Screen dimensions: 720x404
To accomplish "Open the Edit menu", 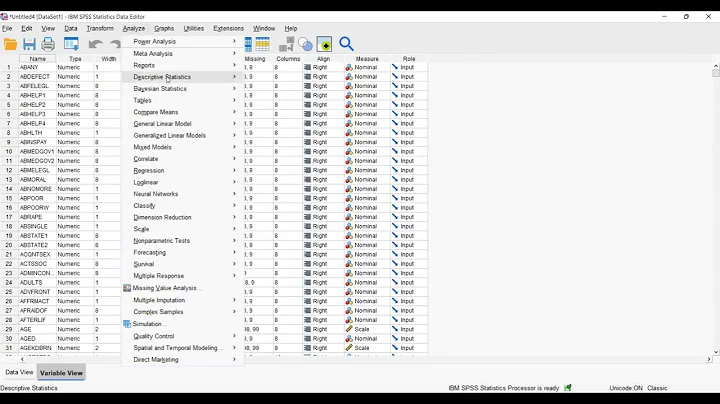I will click(27, 28).
